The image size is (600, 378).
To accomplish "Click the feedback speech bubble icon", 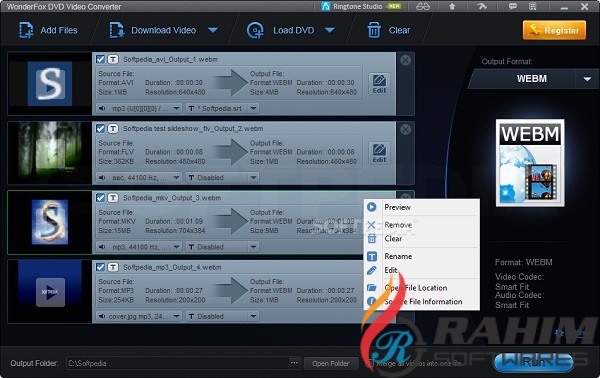I will [512, 7].
